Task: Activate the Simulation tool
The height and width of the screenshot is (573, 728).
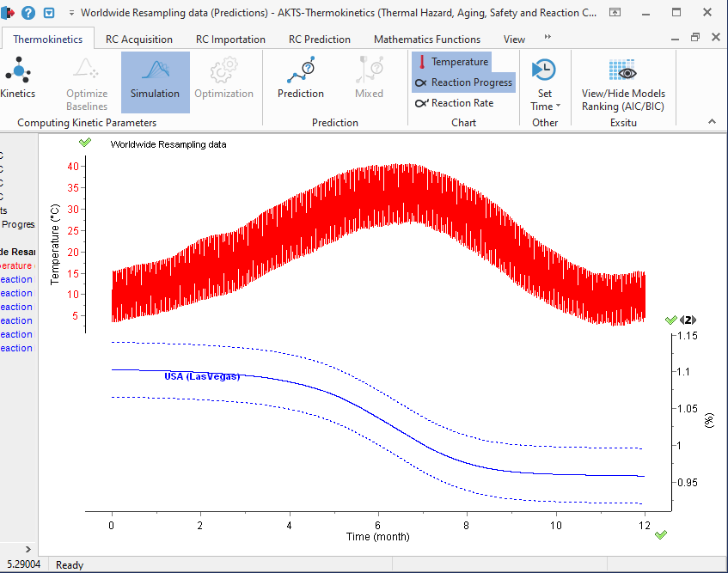Action: (155, 82)
